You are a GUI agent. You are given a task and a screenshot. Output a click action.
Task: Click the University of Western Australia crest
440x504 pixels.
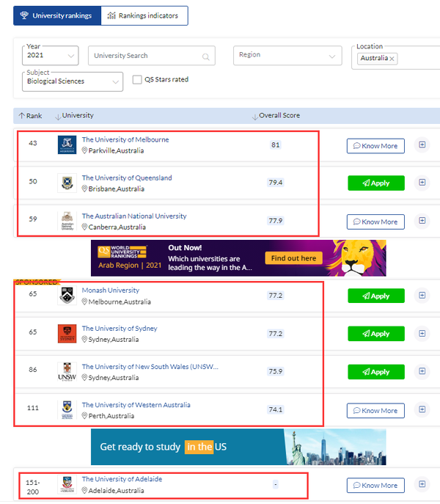[x=67, y=410]
